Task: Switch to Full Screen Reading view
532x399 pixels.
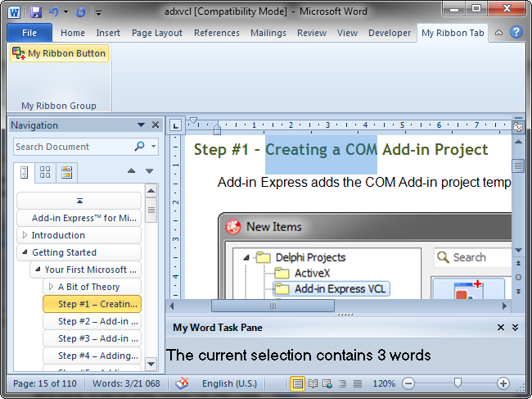Action: coord(313,383)
